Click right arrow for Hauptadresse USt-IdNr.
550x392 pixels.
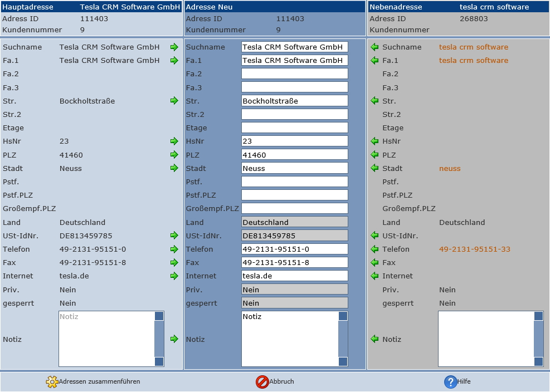[174, 236]
